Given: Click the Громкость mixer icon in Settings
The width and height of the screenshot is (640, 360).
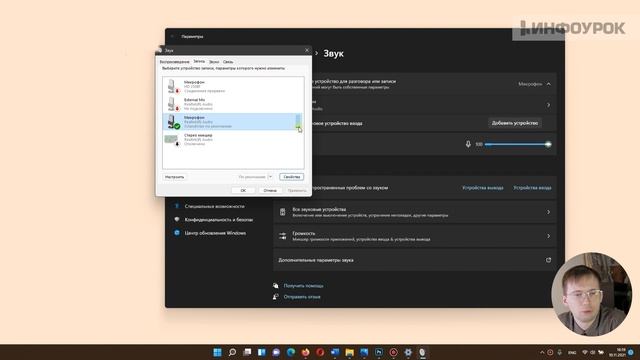Looking at the screenshot, I should click(x=282, y=236).
